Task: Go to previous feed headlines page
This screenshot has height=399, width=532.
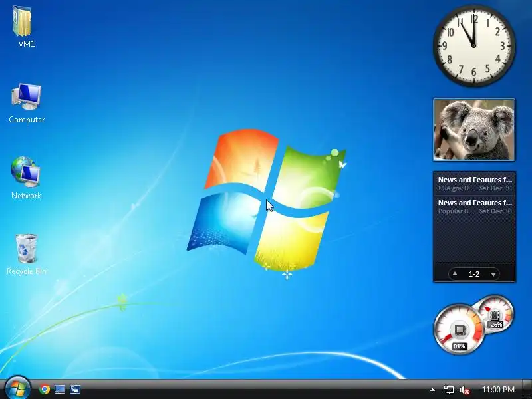Action: (455, 274)
